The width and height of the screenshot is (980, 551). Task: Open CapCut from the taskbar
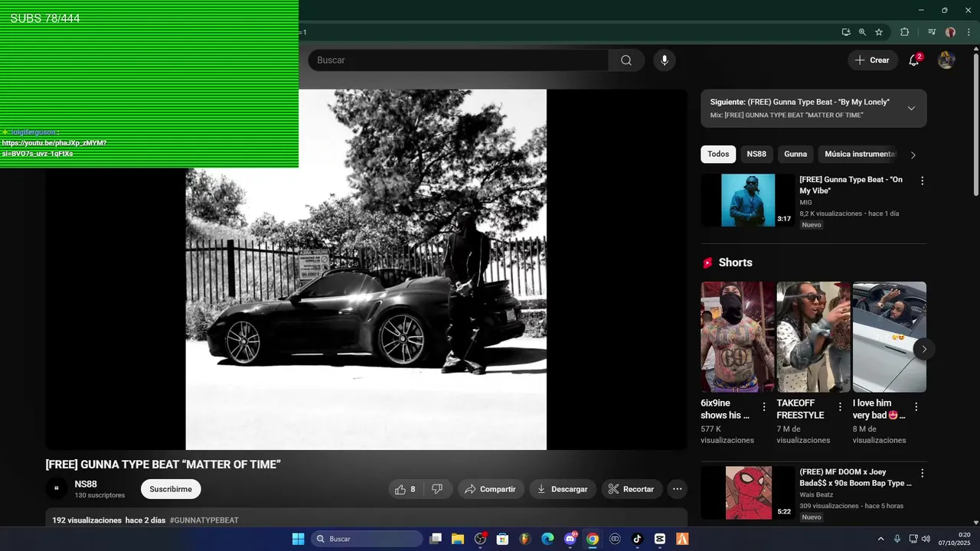(660, 539)
